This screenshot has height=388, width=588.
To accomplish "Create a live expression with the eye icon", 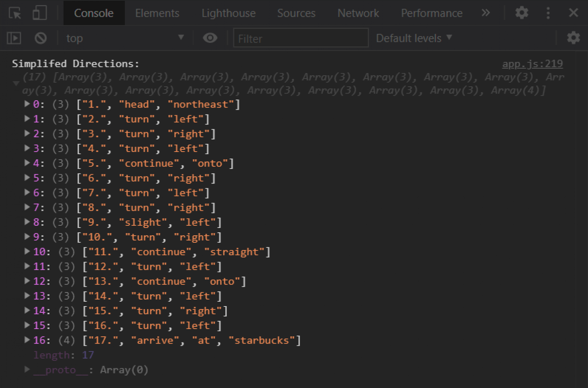I will (x=210, y=38).
